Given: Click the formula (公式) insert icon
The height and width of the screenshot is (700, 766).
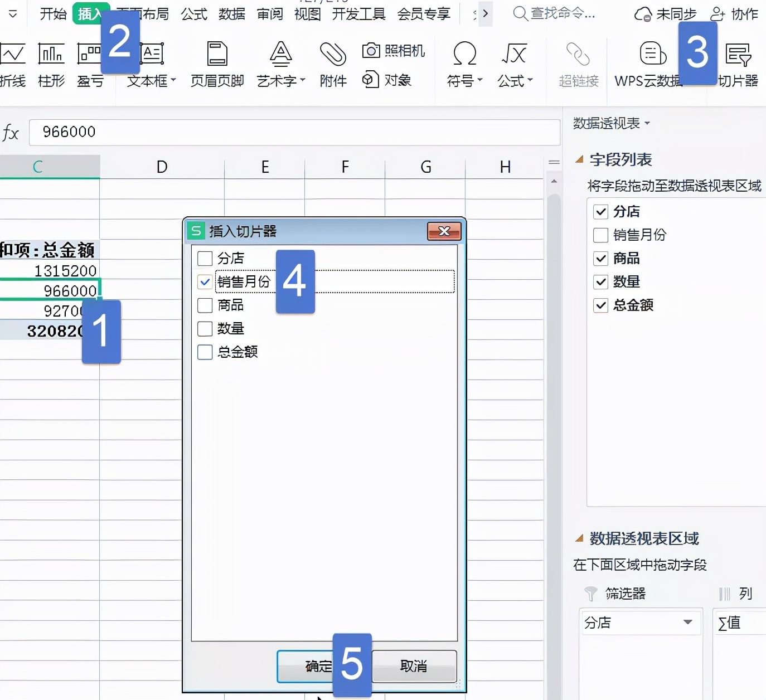Looking at the screenshot, I should pos(514,54).
